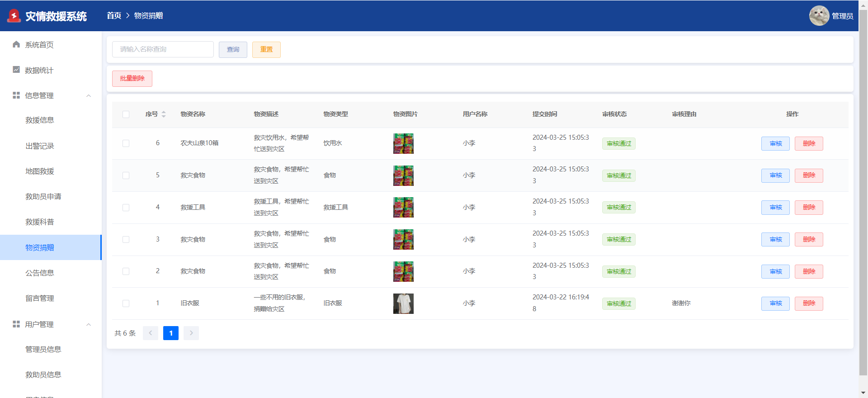Open 管理员信息 in the sidebar

pos(51,349)
